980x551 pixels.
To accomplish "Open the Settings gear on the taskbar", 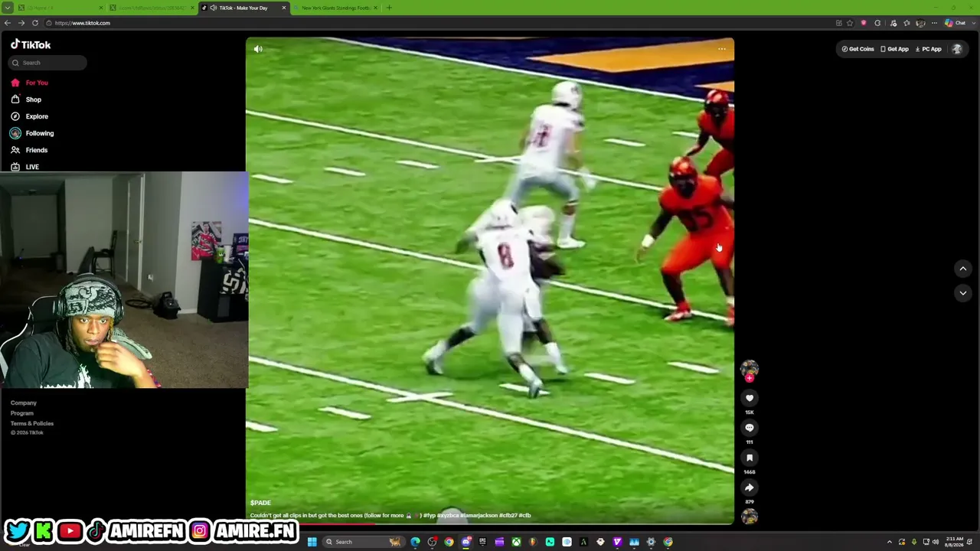I will coord(651,542).
